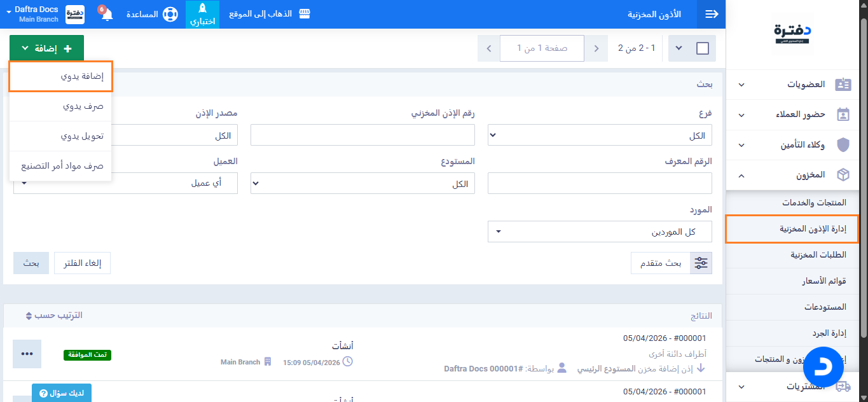Open the 'الترتيب حسب' sort control
The height and width of the screenshot is (402, 868).
click(x=54, y=315)
